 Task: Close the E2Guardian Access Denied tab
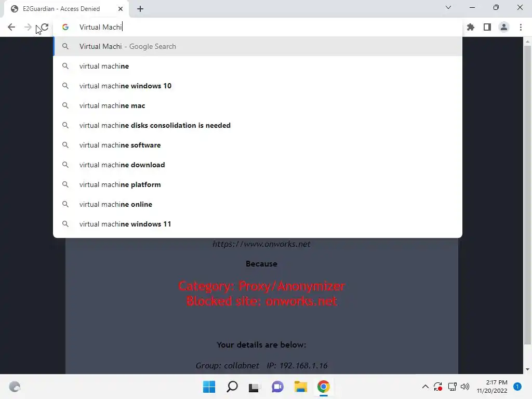121,9
